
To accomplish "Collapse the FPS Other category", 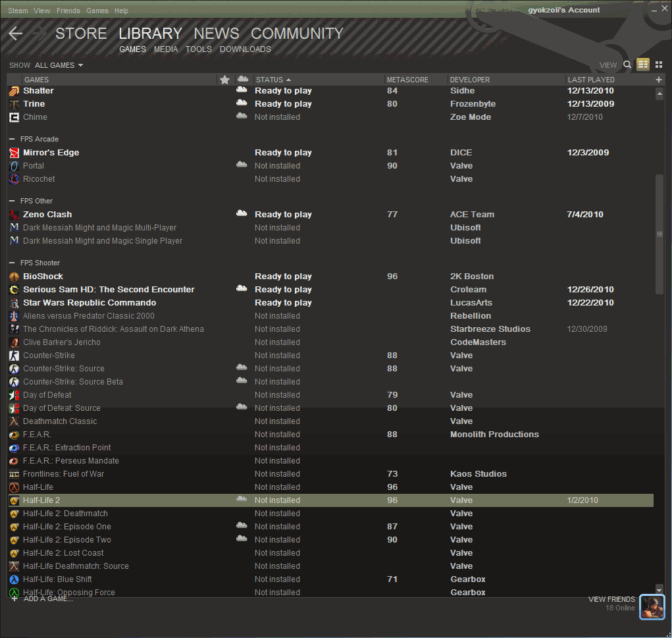I will [12, 201].
